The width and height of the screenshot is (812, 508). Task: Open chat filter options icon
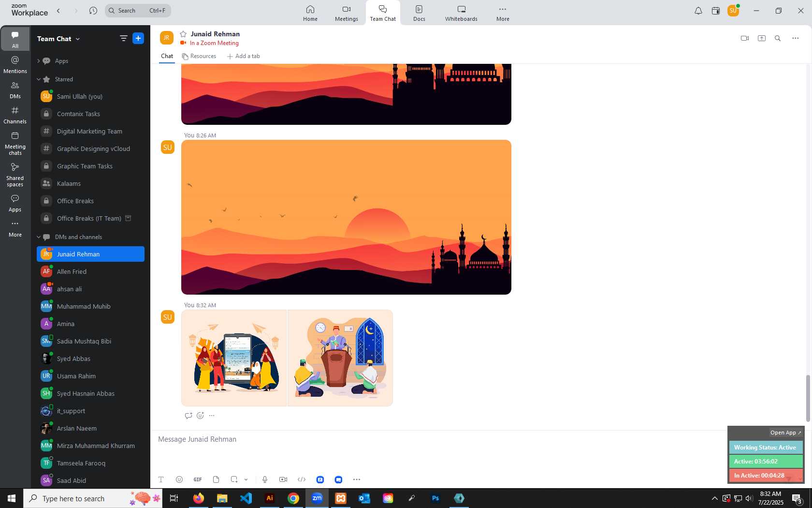point(124,38)
